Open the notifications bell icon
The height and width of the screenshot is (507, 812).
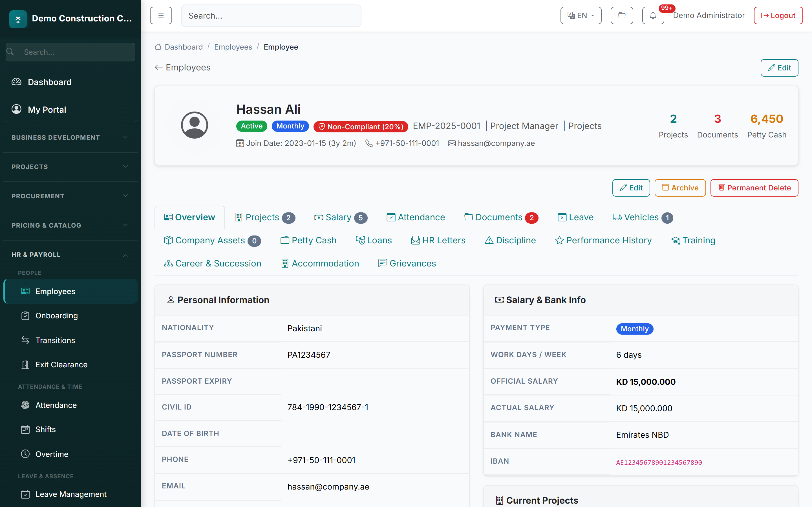652,15
